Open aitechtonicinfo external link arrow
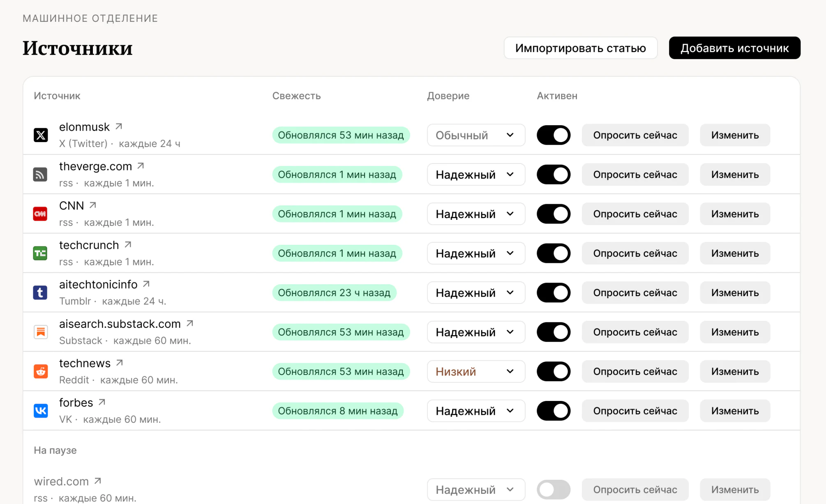 [146, 284]
